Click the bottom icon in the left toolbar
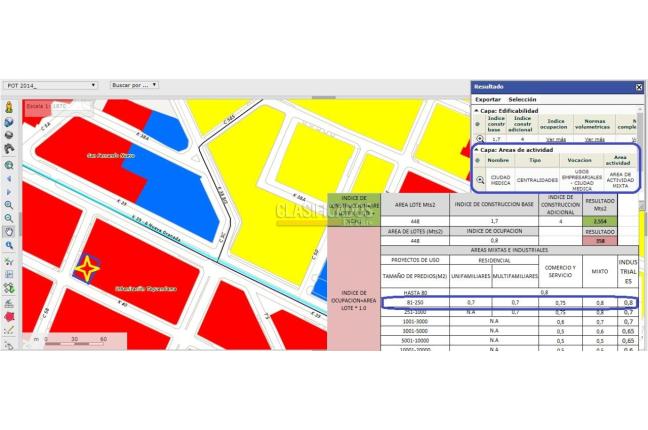The width and height of the screenshot is (648, 430). (x=9, y=345)
